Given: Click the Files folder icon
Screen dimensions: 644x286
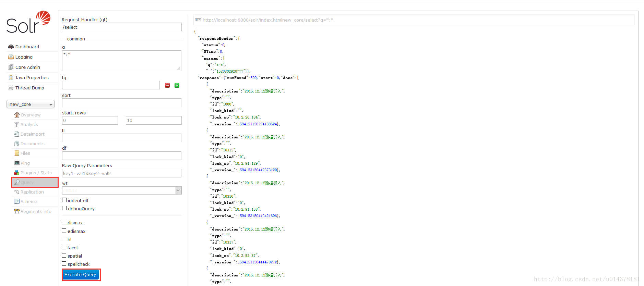Looking at the screenshot, I should (x=16, y=153).
